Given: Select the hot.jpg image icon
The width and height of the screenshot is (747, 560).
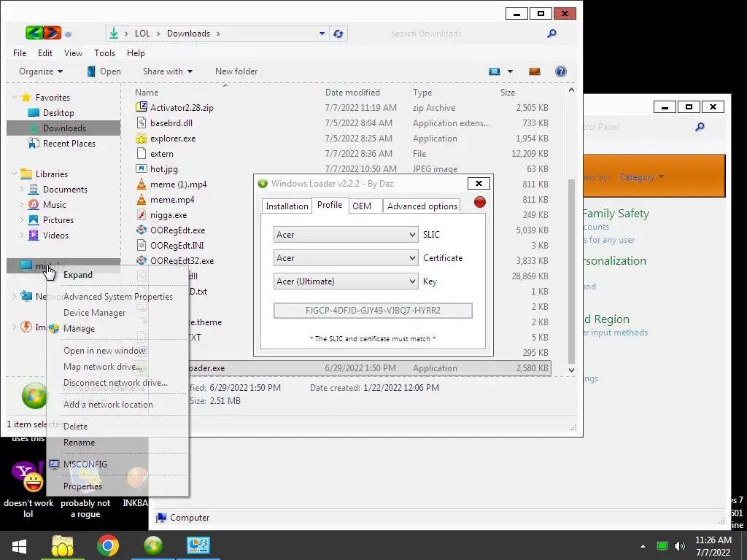Looking at the screenshot, I should click(x=141, y=168).
